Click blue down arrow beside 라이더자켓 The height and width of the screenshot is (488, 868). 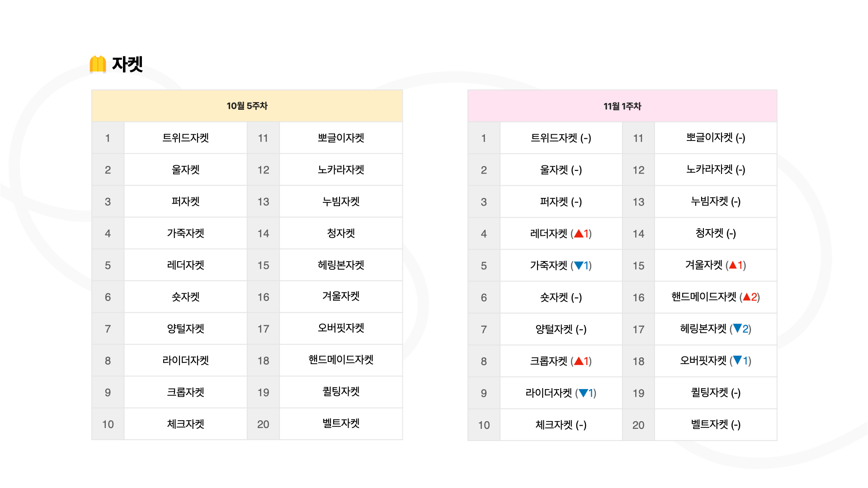point(583,393)
